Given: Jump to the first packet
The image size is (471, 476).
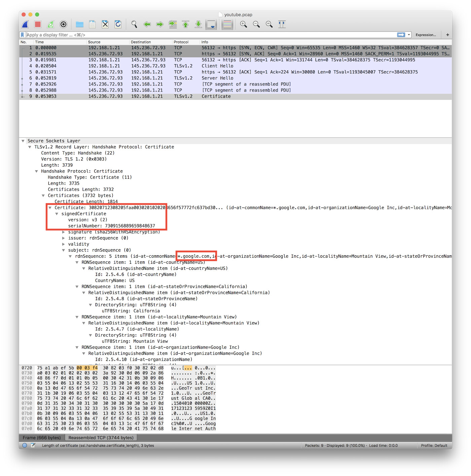Looking at the screenshot, I should (x=185, y=24).
